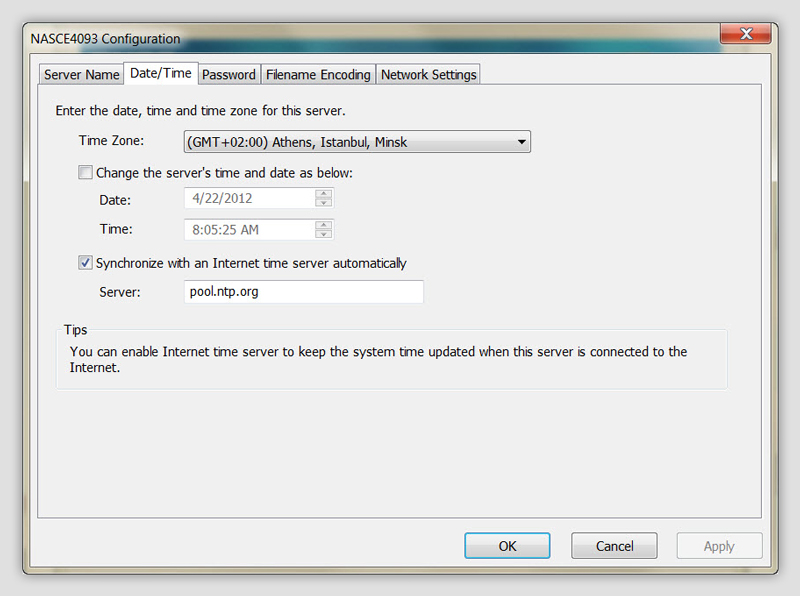Confirm settings with the OK button
Viewport: 800px width, 596px height.
pos(507,546)
